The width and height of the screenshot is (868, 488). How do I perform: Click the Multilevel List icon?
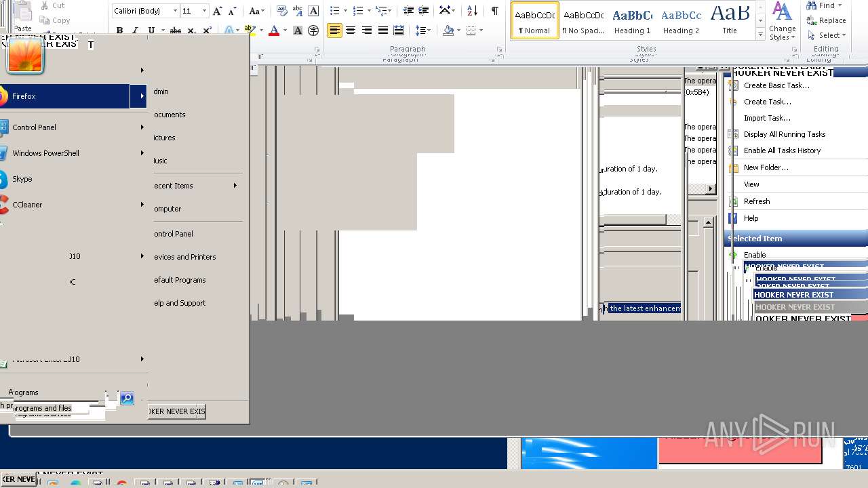pos(382,11)
